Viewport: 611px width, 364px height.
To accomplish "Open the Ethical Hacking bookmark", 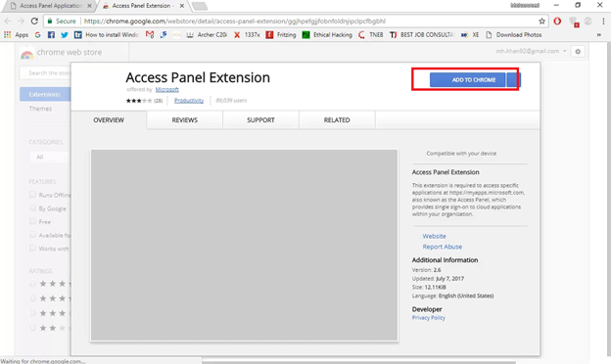I will click(x=327, y=34).
